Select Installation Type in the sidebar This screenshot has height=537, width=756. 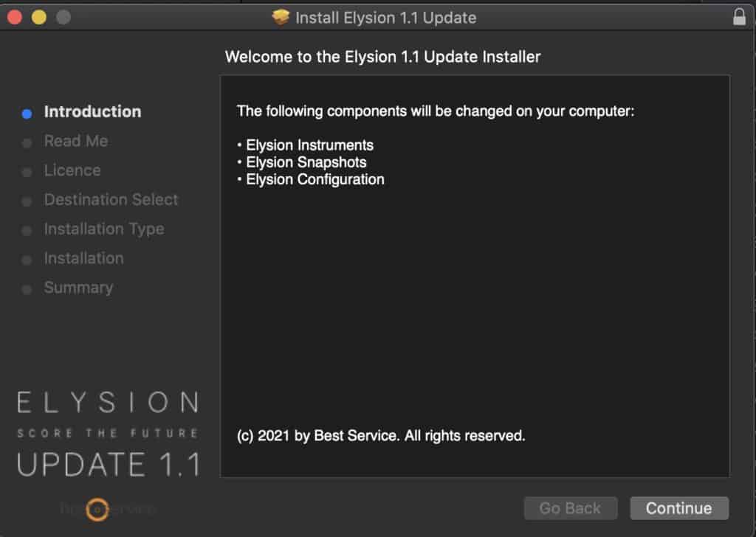[x=104, y=229]
